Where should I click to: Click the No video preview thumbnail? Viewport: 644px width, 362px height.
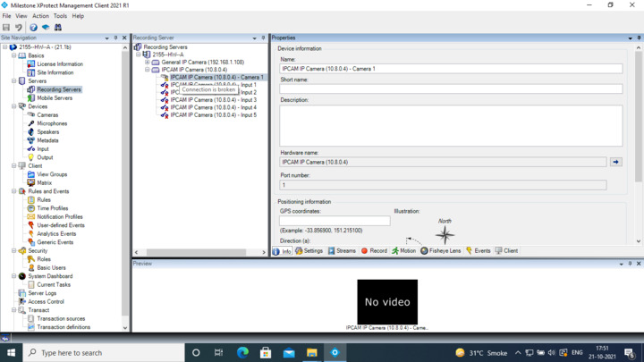[x=387, y=301]
